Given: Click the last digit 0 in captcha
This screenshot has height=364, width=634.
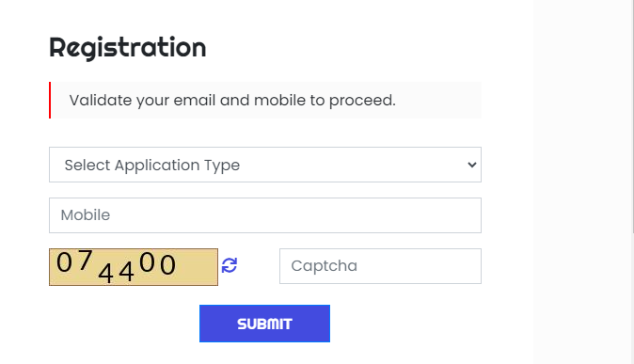Looking at the screenshot, I should [167, 265].
